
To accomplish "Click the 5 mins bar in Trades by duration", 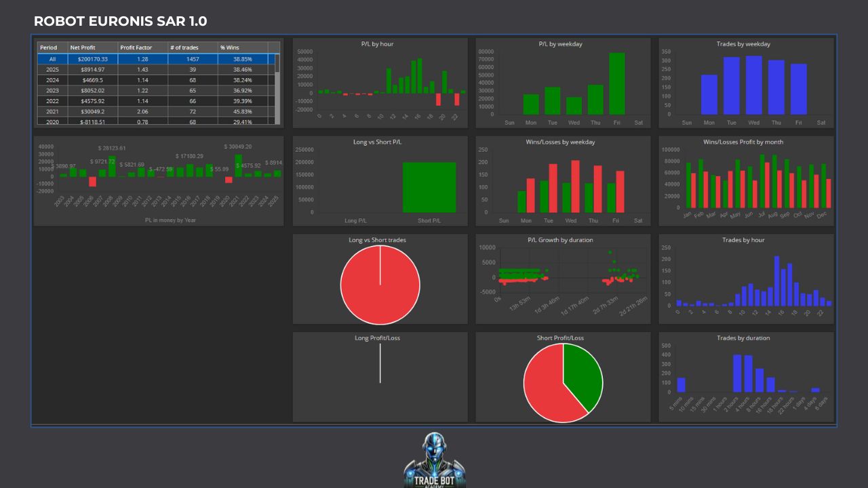I will point(681,385).
